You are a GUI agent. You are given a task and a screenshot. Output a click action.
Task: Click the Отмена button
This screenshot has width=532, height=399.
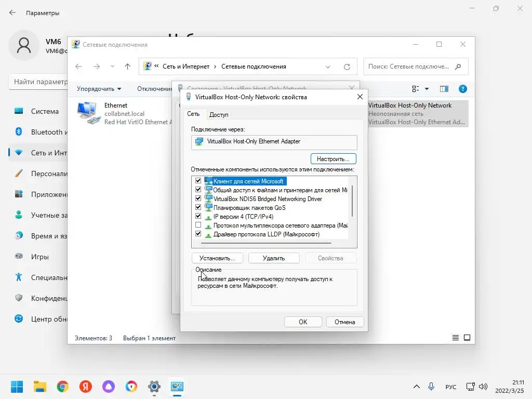(345, 322)
